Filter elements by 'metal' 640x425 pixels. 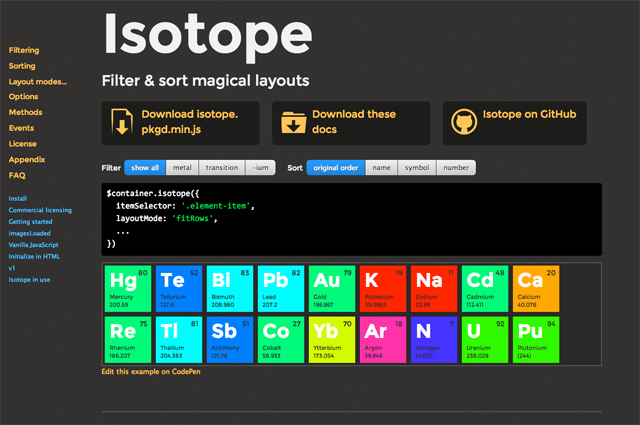(x=182, y=168)
